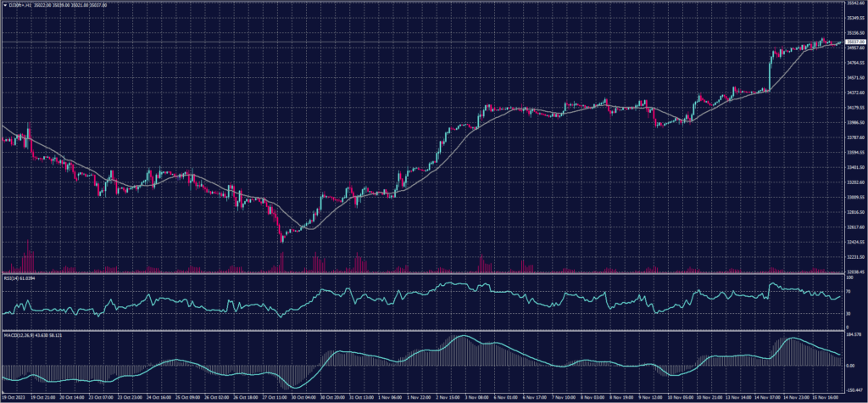Click the MACD(12,26,9) indicator label
This screenshot has width=868, height=403.
click(x=19, y=333)
